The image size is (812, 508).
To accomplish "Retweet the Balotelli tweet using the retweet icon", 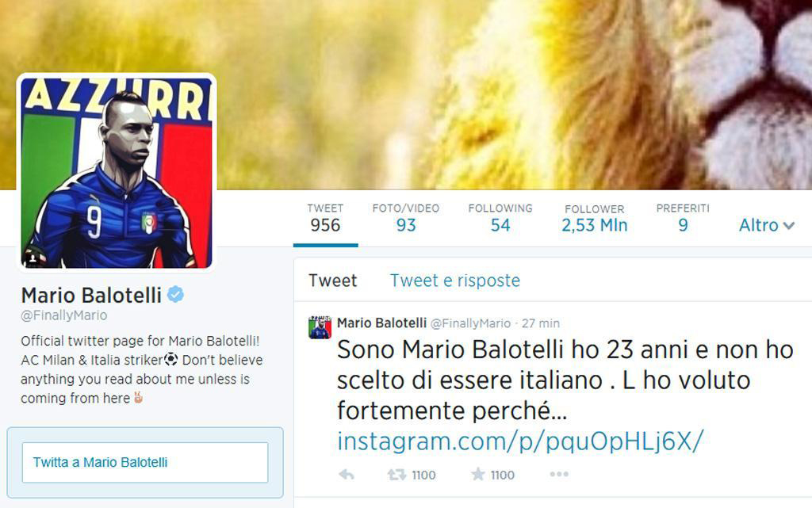I will (397, 475).
